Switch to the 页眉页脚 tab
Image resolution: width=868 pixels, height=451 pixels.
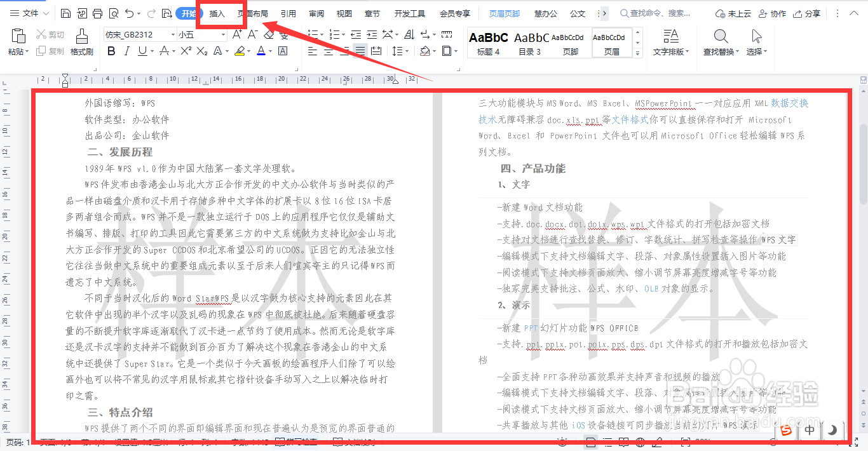504,13
